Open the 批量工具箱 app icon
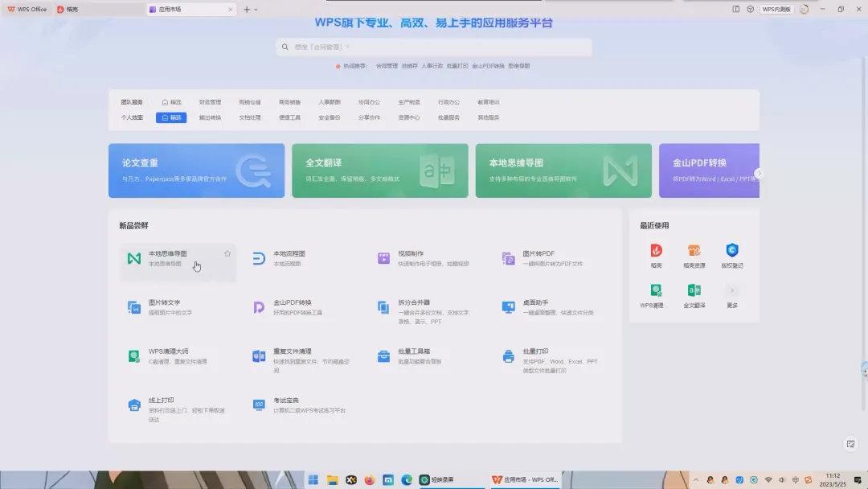868x489 pixels. pyautogui.click(x=383, y=356)
